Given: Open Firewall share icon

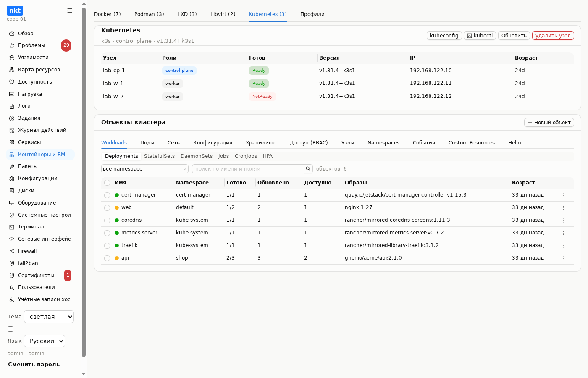Looking at the screenshot, I should coord(12,251).
